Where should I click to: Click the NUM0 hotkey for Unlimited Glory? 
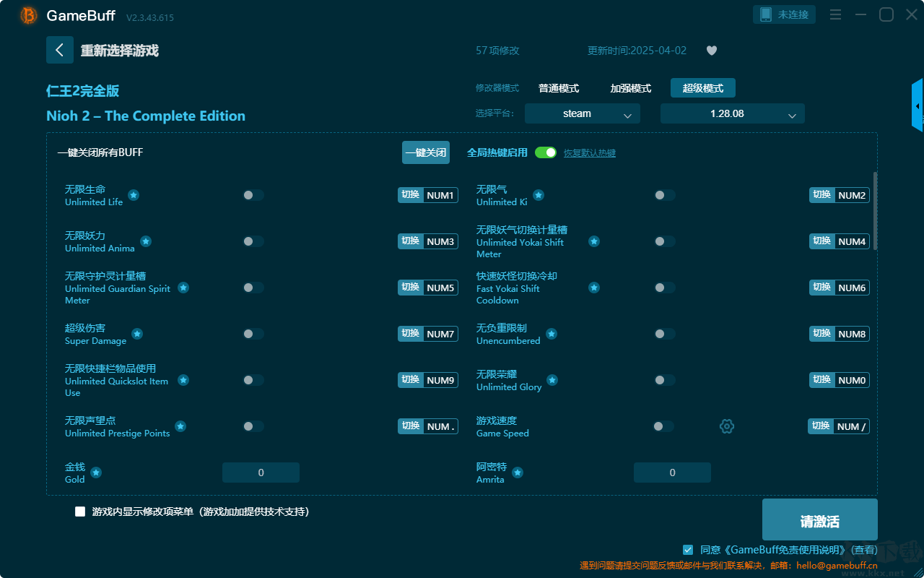(x=840, y=380)
